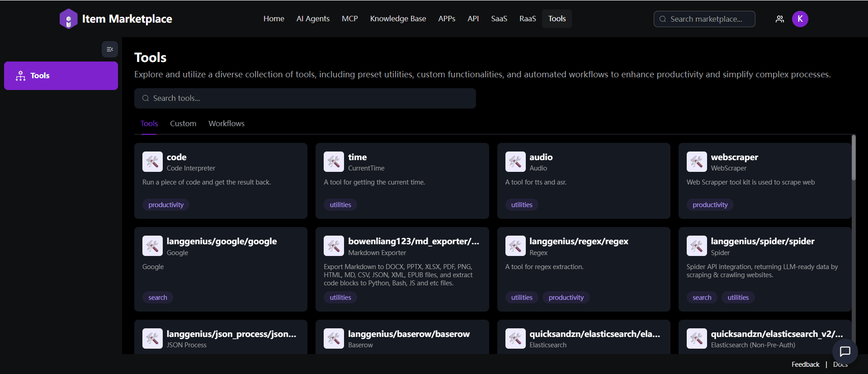The image size is (868, 374).
Task: Click the scrollbar of the tools list
Action: click(854, 157)
